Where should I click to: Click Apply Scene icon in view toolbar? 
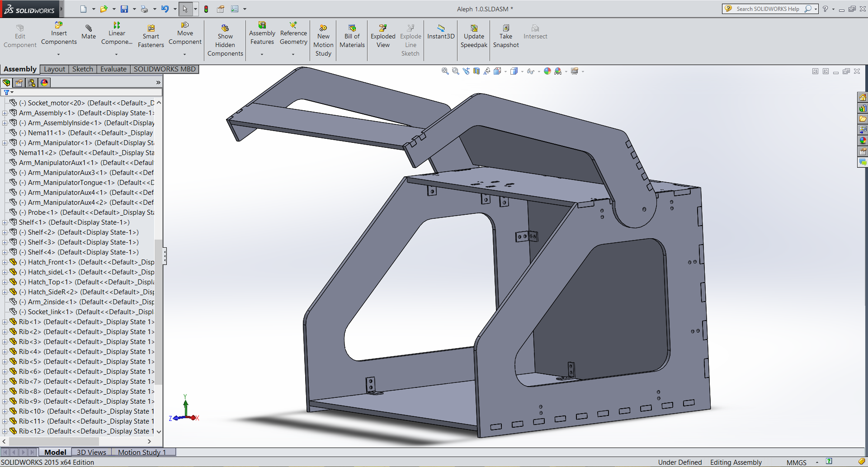[558, 71]
